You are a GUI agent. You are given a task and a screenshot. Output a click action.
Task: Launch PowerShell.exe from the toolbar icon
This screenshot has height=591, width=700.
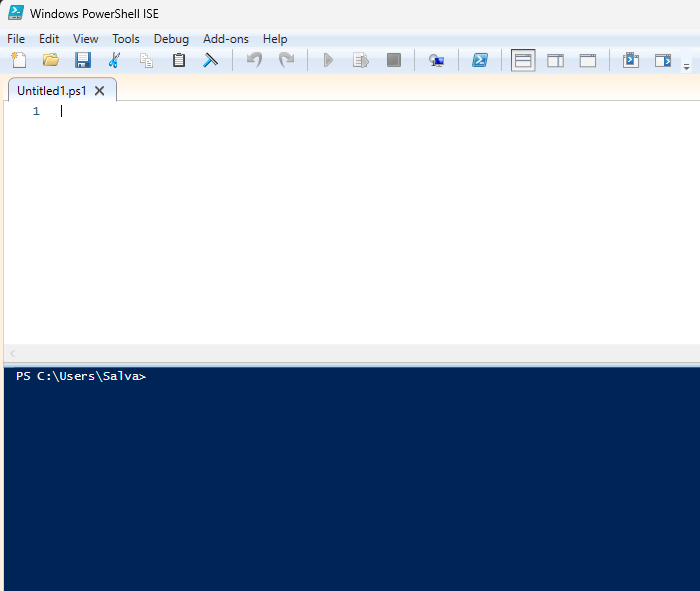point(480,60)
